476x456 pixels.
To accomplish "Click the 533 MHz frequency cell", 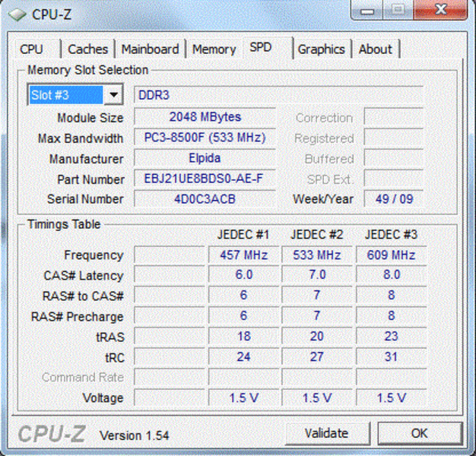I will (x=317, y=255).
